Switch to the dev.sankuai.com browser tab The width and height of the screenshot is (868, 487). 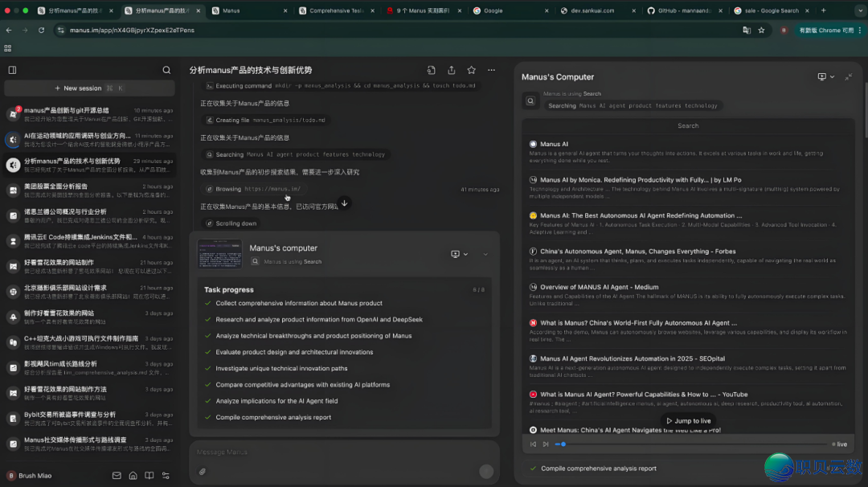coord(596,10)
